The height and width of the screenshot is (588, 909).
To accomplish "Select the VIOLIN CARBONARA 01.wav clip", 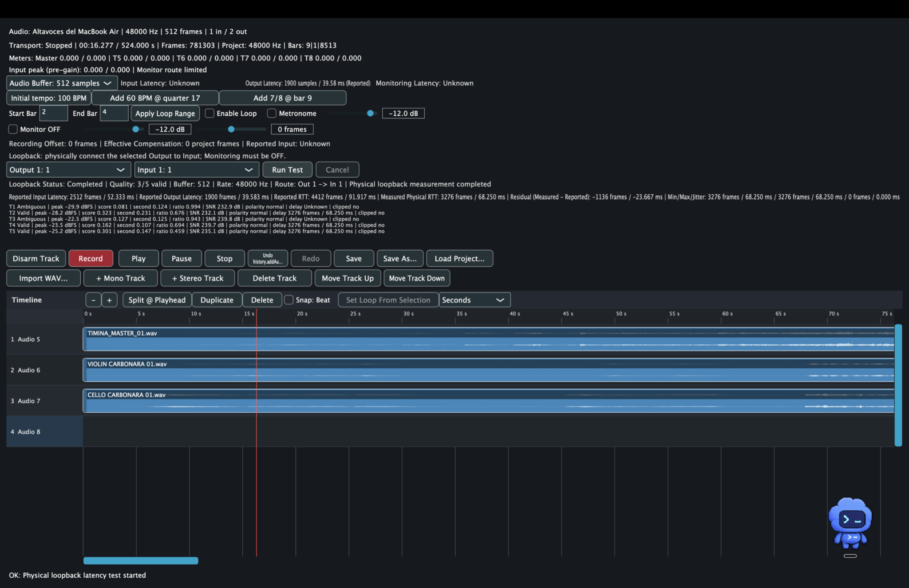I will [x=488, y=370].
